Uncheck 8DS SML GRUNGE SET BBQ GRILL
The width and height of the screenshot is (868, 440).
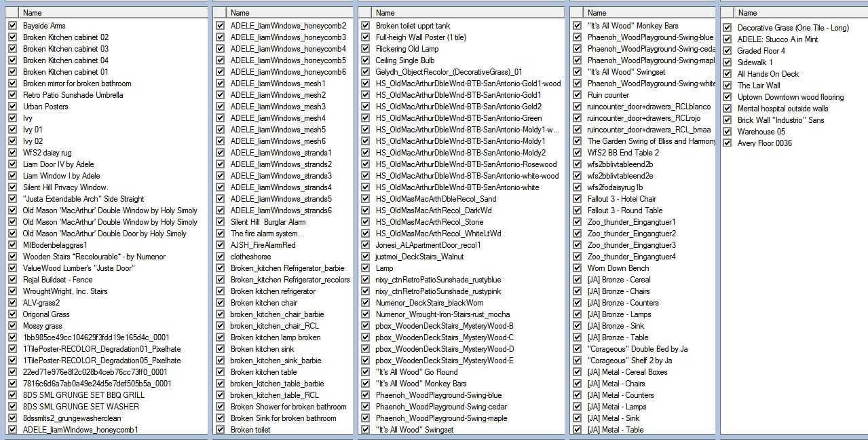[13, 395]
